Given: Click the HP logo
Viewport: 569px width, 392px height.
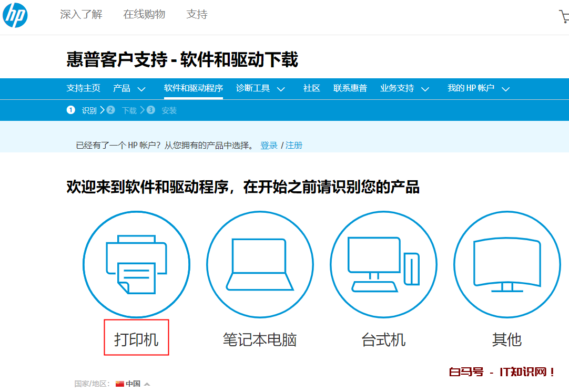Looking at the screenshot, I should click(x=15, y=15).
